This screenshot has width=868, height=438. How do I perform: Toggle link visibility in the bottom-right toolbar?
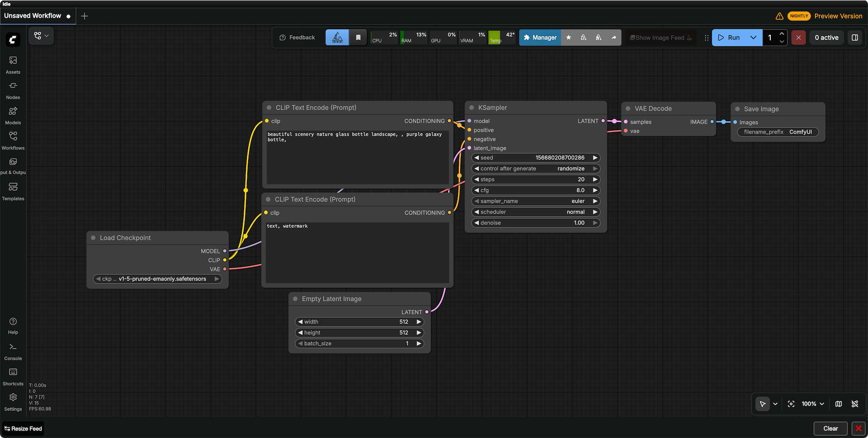pos(855,404)
